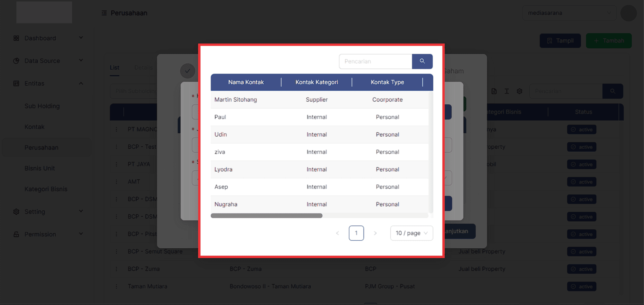Click the Tampil button
Viewport: 644px width, 305px height.
(560, 41)
